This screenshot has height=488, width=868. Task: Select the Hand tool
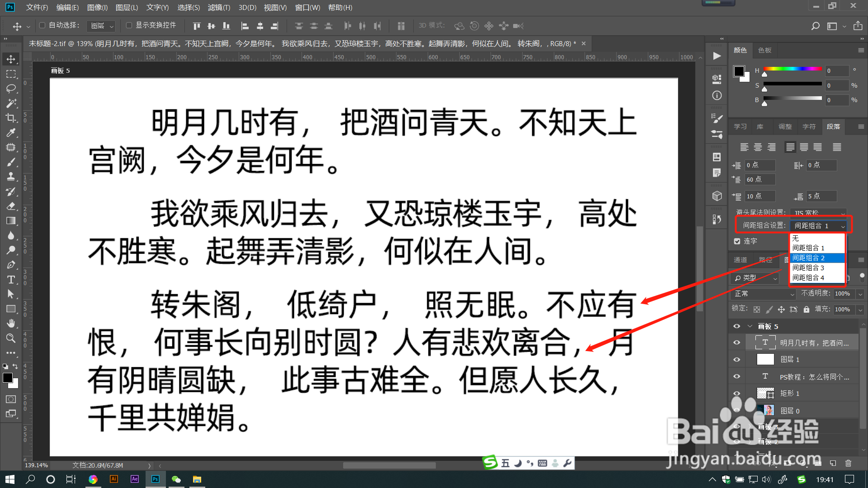pos(11,324)
